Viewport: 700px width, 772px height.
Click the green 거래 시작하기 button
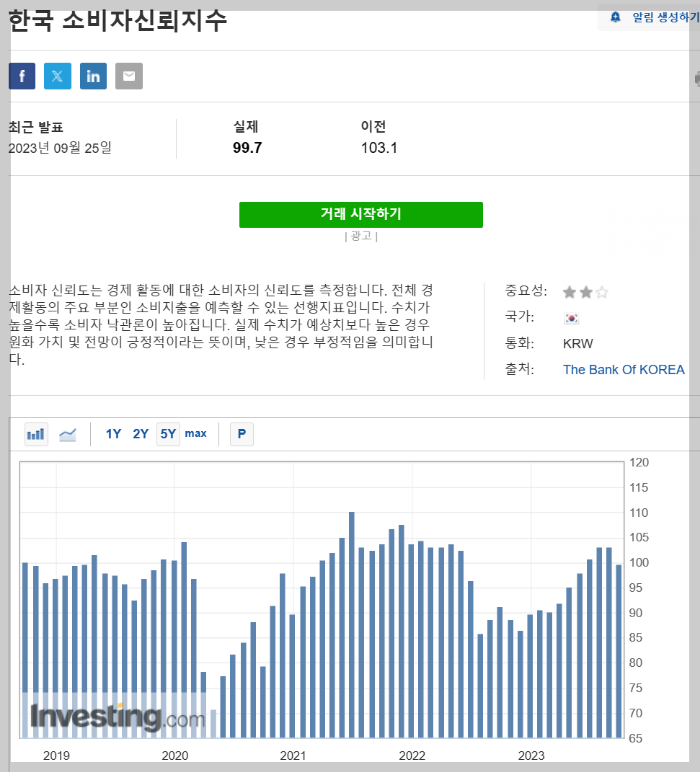click(x=361, y=215)
